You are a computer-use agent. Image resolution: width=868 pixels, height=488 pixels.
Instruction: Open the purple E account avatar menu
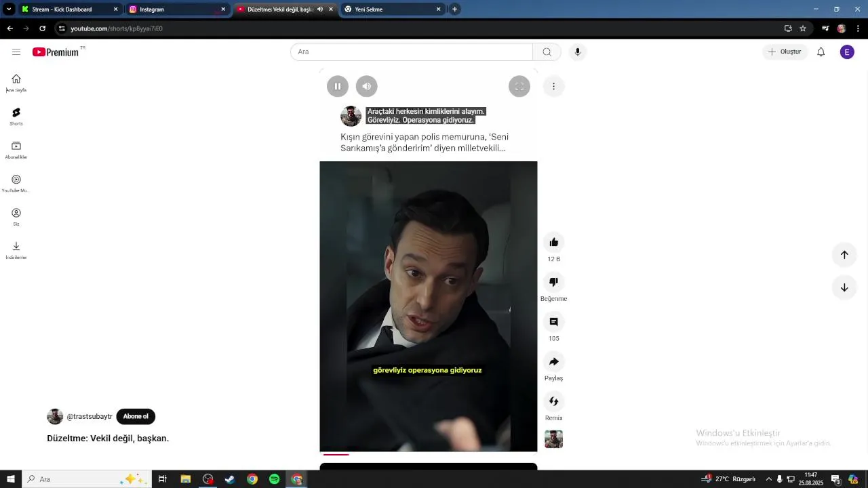pyautogui.click(x=847, y=52)
